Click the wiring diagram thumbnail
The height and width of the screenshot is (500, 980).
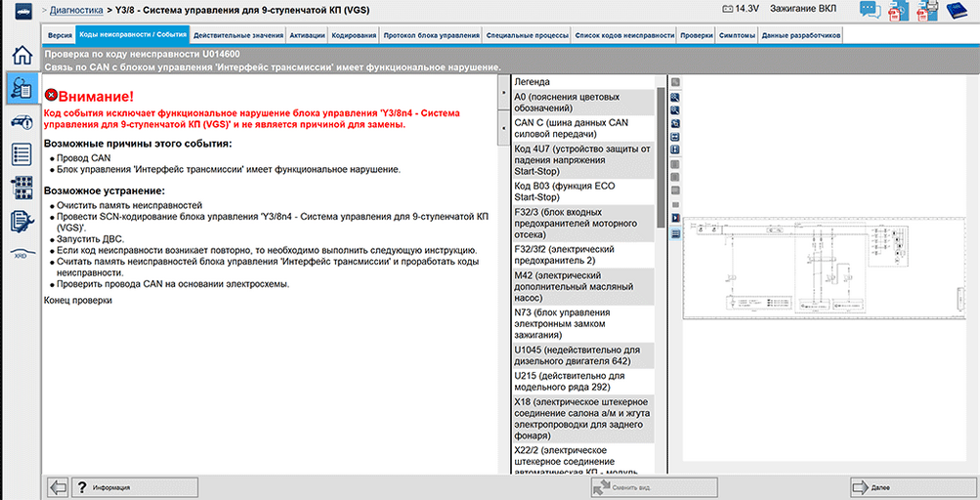(x=824, y=269)
